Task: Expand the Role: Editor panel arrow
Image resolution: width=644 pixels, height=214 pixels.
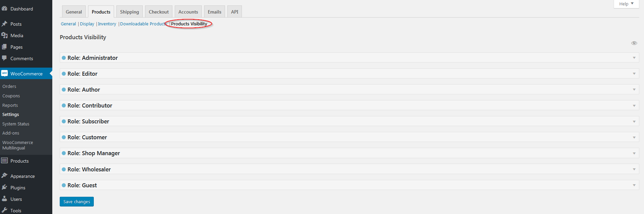Action: point(634,74)
